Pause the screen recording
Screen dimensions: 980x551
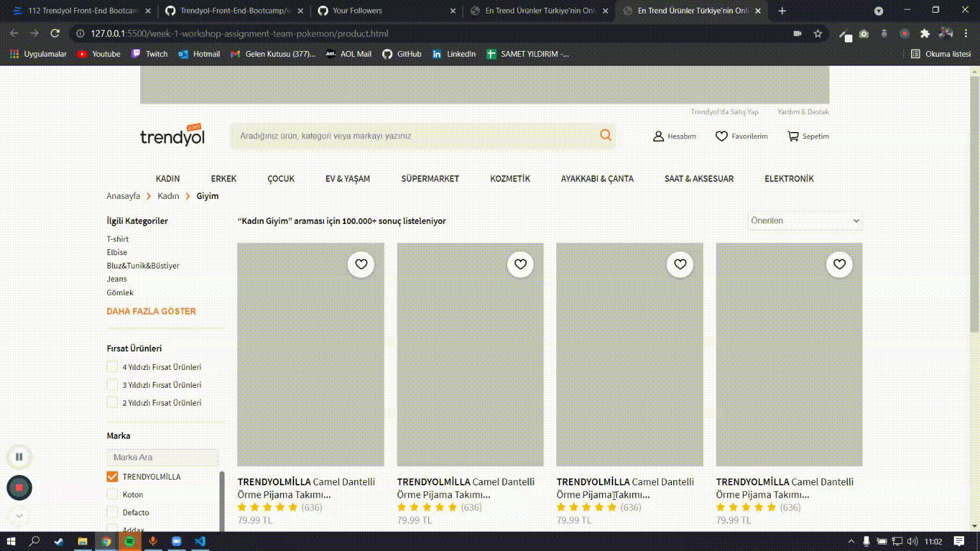point(19,457)
